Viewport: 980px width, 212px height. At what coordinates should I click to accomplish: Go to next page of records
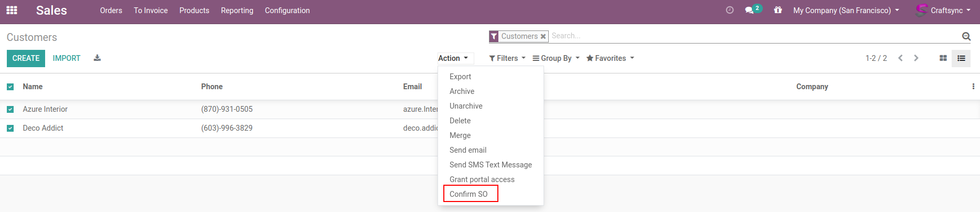(x=916, y=58)
